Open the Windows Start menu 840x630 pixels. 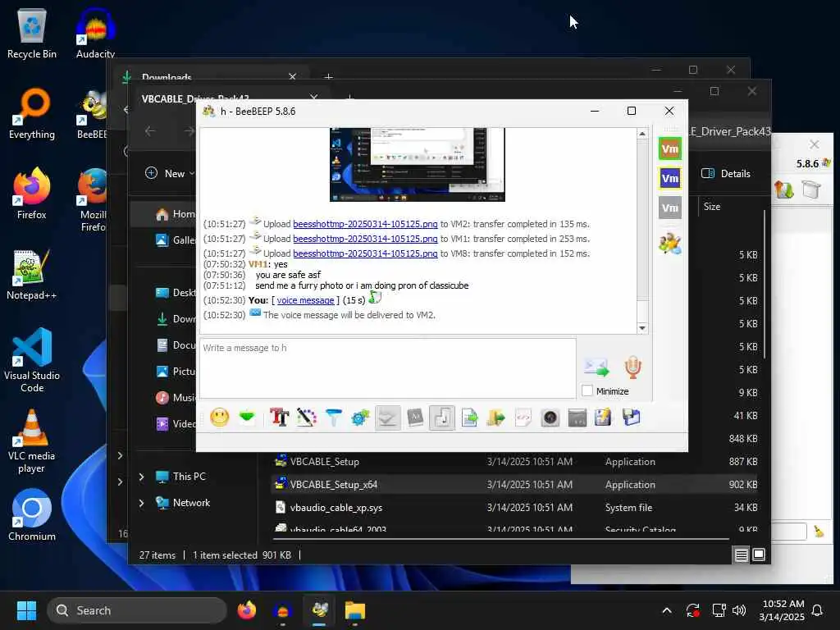tap(26, 610)
